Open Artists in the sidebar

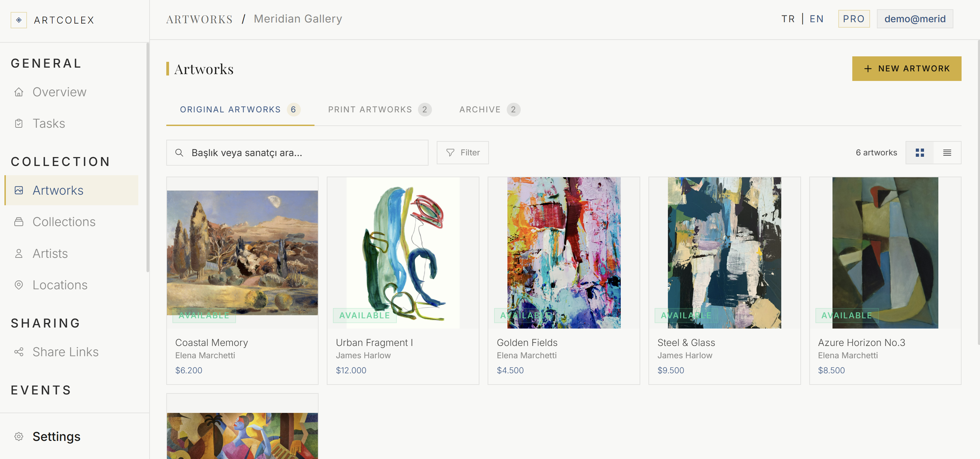71,253
